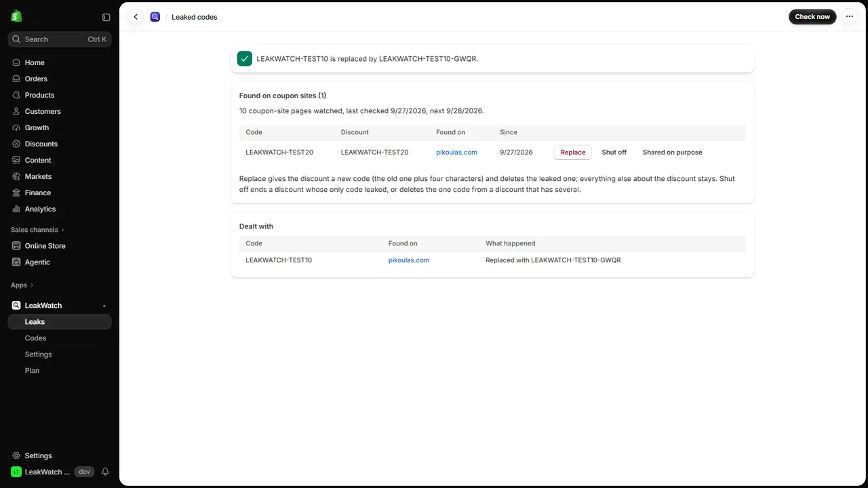Shut off the LEAKWATCH-TEST20 discount

(x=614, y=152)
